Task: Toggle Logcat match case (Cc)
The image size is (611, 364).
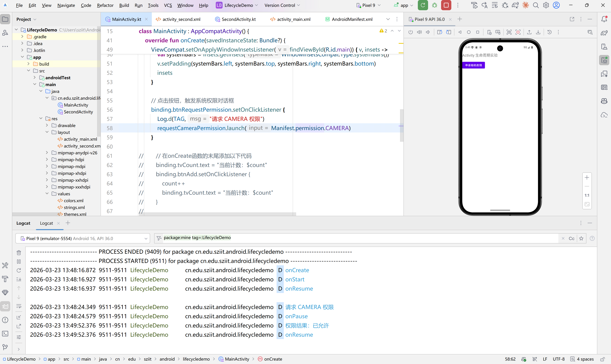Action: coord(572,238)
